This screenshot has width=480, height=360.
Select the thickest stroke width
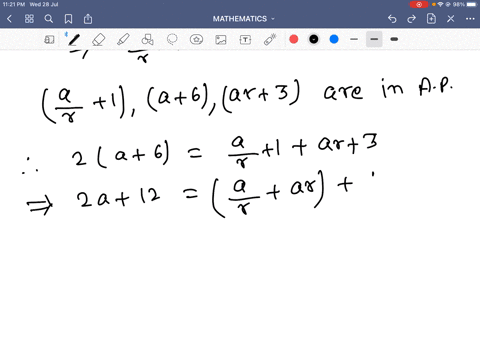394,39
